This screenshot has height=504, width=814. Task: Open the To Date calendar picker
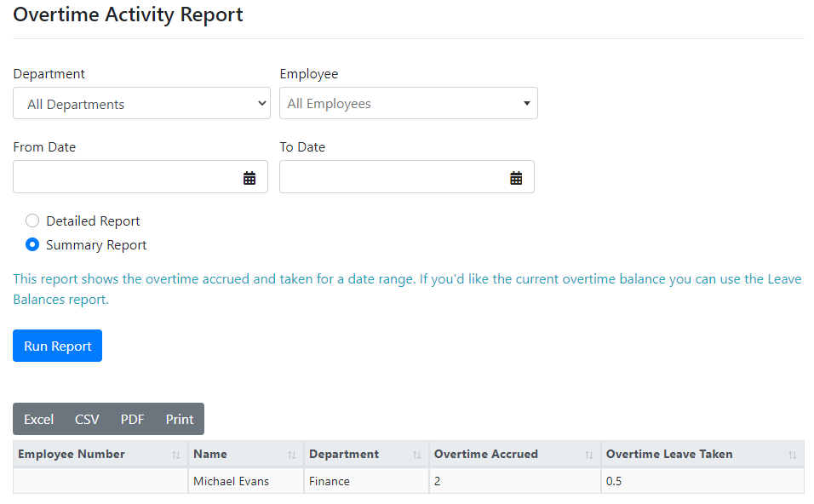(x=515, y=177)
